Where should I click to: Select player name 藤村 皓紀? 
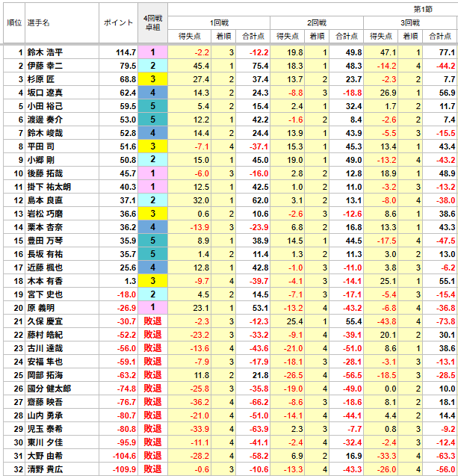[45, 335]
